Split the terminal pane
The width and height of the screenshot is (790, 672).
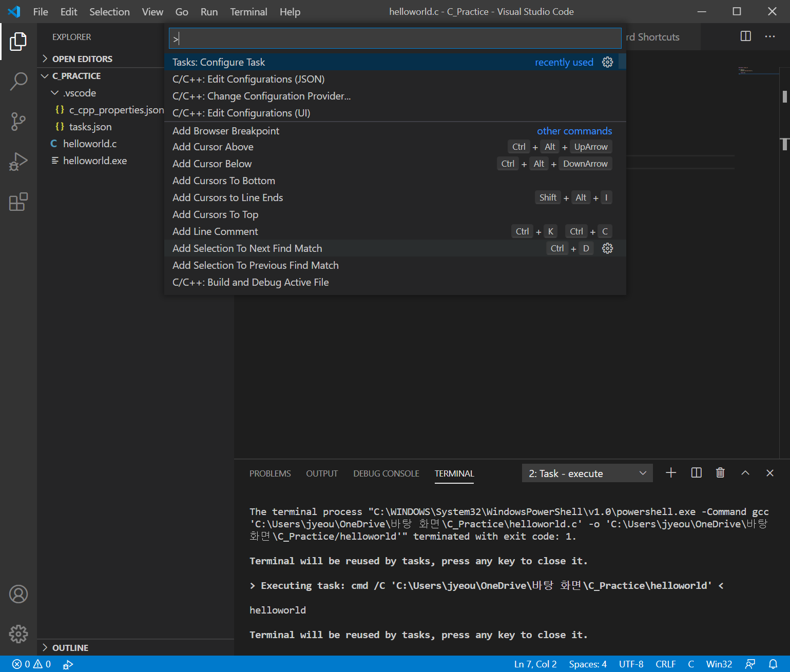pos(696,473)
